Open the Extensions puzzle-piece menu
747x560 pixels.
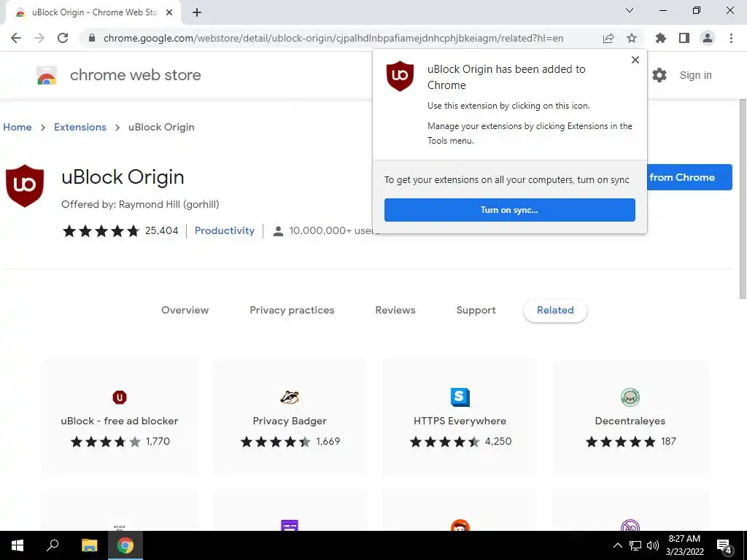[660, 38]
